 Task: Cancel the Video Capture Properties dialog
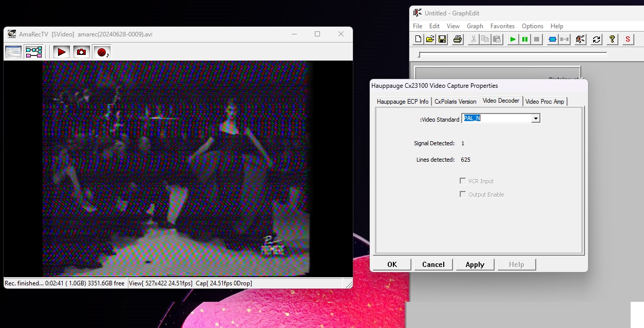(433, 264)
